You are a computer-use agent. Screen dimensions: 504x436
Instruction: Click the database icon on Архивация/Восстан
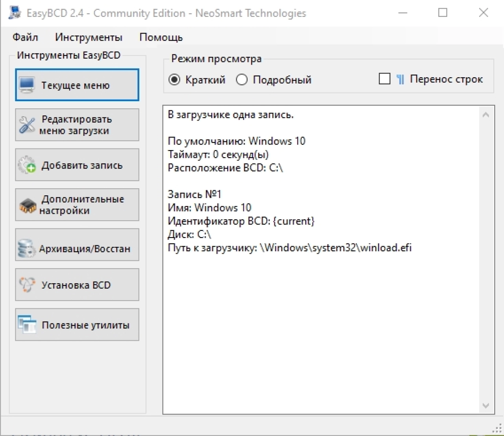(x=27, y=248)
